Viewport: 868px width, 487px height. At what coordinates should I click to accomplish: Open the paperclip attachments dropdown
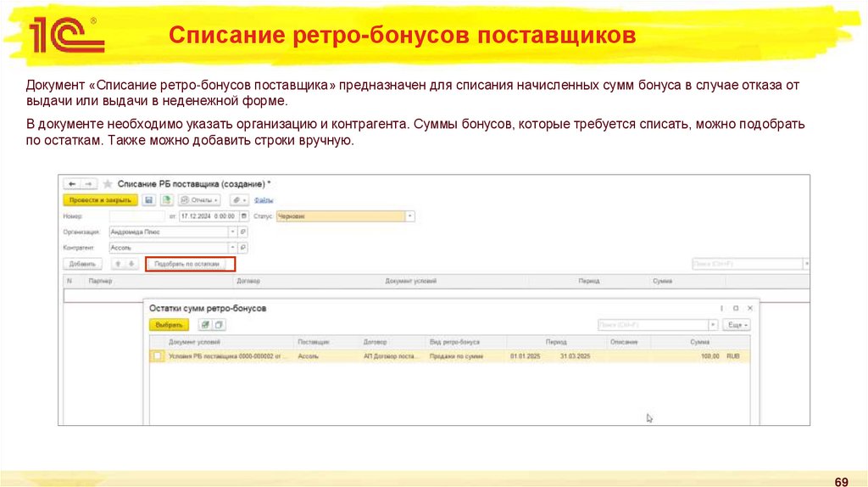[239, 200]
